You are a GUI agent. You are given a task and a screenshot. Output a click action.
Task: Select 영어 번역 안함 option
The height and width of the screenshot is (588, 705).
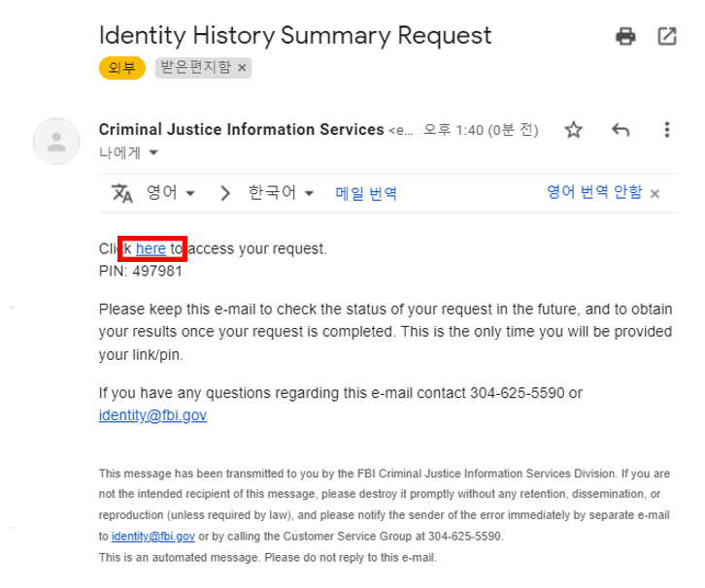tap(594, 192)
